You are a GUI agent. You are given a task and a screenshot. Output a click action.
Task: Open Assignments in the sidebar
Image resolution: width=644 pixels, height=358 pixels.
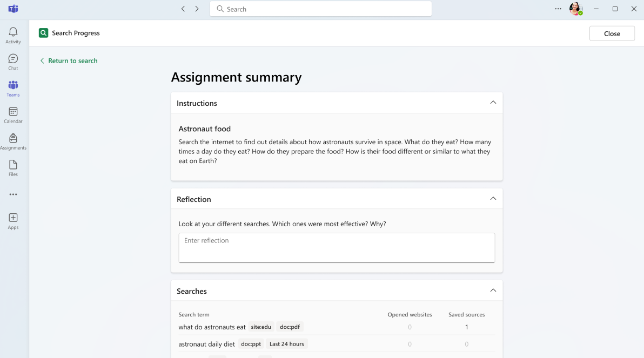tap(13, 141)
